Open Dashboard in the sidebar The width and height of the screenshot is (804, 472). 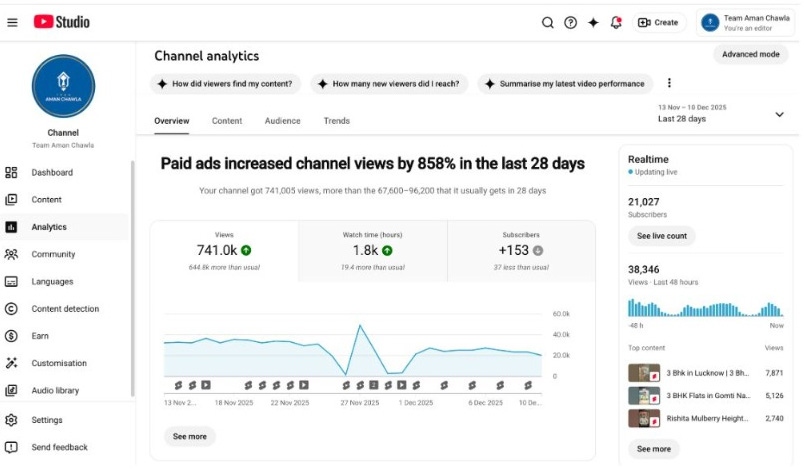point(51,172)
